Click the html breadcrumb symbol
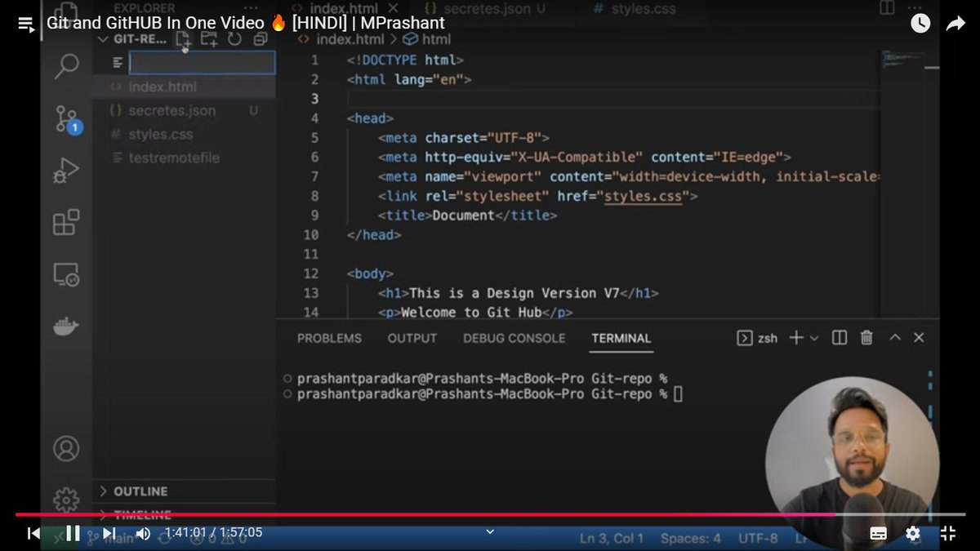This screenshot has height=551, width=980. coord(427,38)
